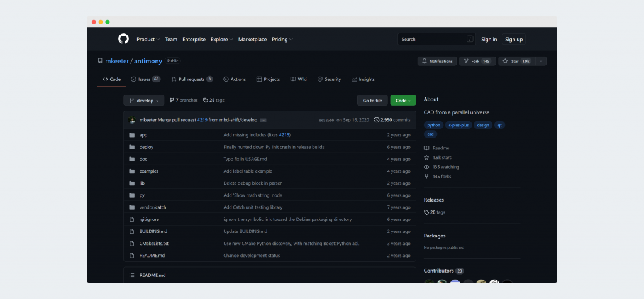
Task: Switch to the Wiki tab
Action: (x=299, y=79)
